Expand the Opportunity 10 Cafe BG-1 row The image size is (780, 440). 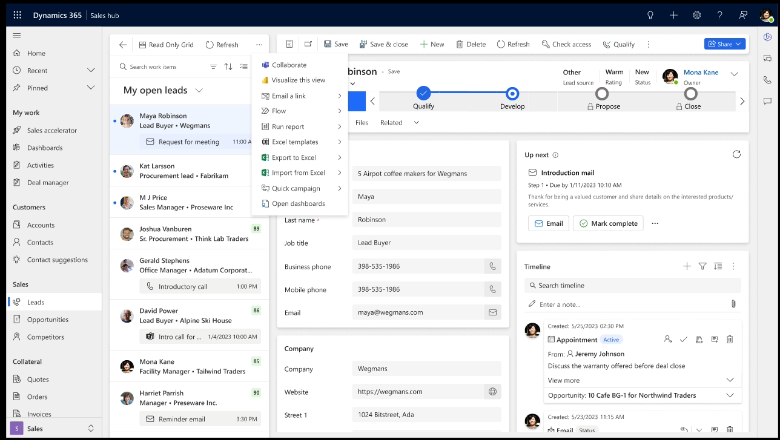click(x=730, y=396)
